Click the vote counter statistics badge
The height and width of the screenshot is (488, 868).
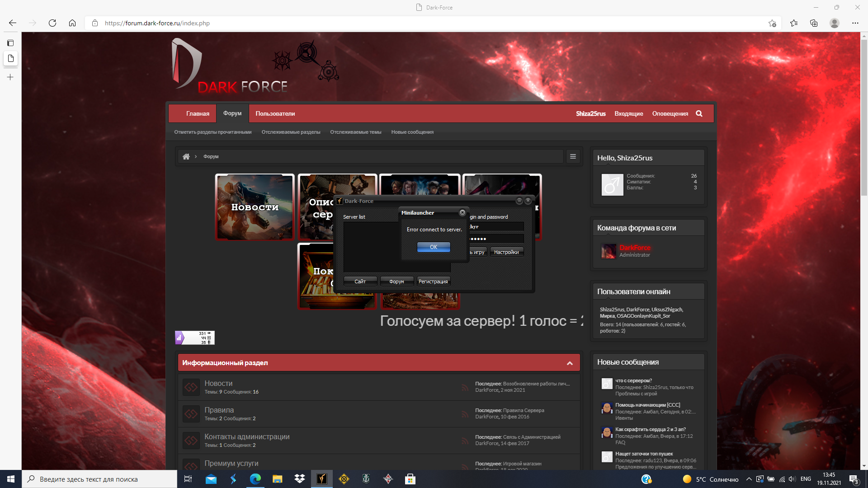coord(195,338)
